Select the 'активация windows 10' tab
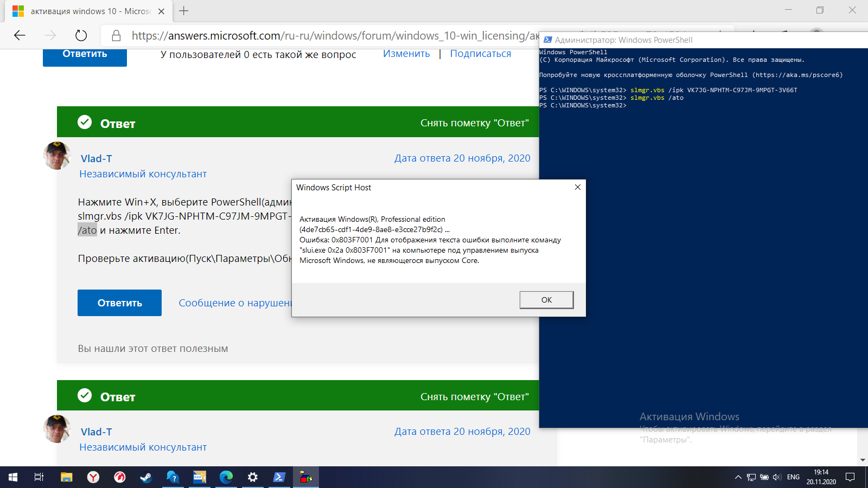Image resolution: width=868 pixels, height=488 pixels. [x=90, y=11]
